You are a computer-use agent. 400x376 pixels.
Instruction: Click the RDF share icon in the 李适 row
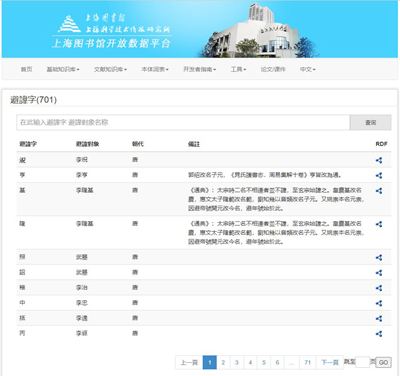pos(379,319)
